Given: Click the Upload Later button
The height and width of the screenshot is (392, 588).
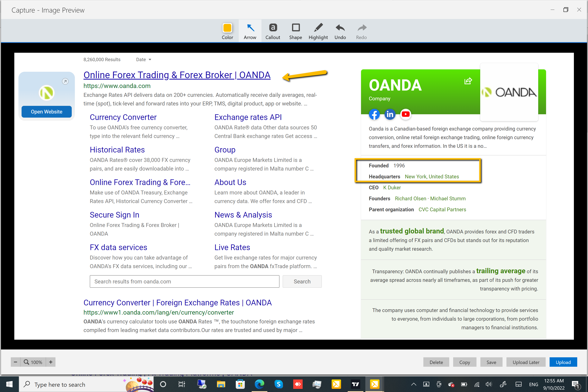Looking at the screenshot, I should 526,362.
